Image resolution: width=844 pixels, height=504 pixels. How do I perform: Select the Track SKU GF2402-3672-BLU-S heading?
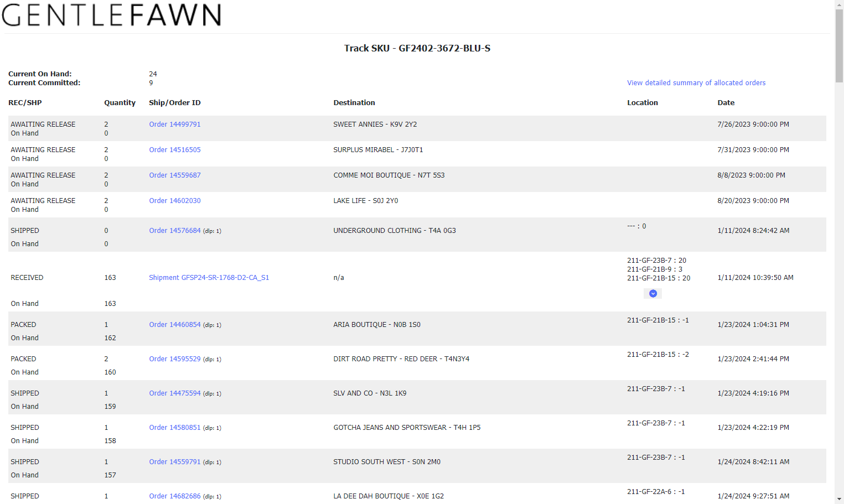click(x=417, y=48)
